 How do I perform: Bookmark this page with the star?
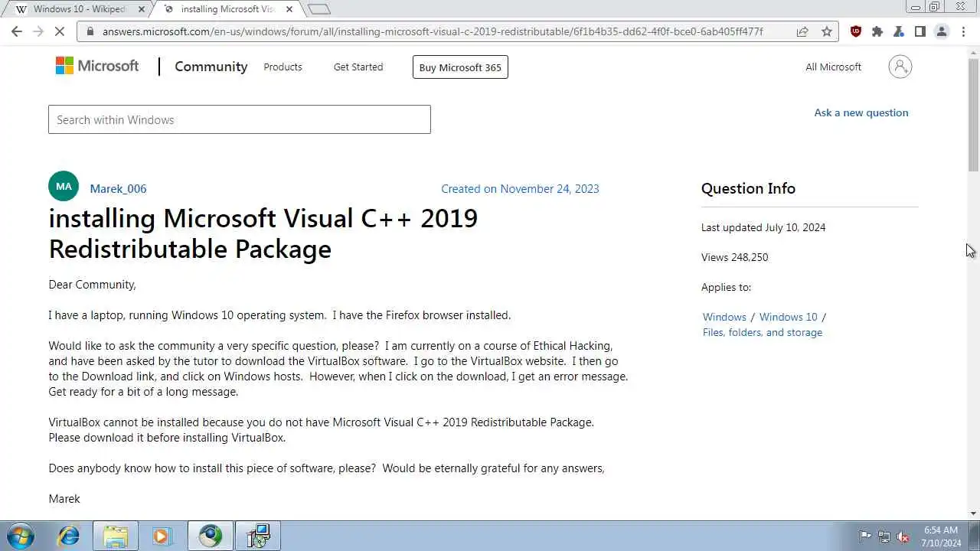(x=827, y=31)
